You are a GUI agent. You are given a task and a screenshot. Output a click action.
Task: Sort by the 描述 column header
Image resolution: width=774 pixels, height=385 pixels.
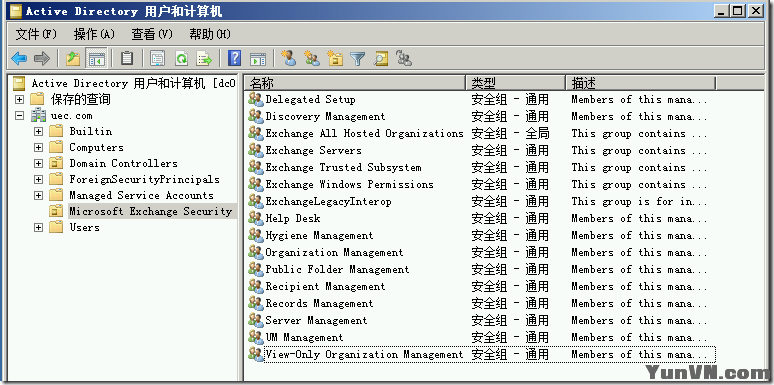click(641, 82)
